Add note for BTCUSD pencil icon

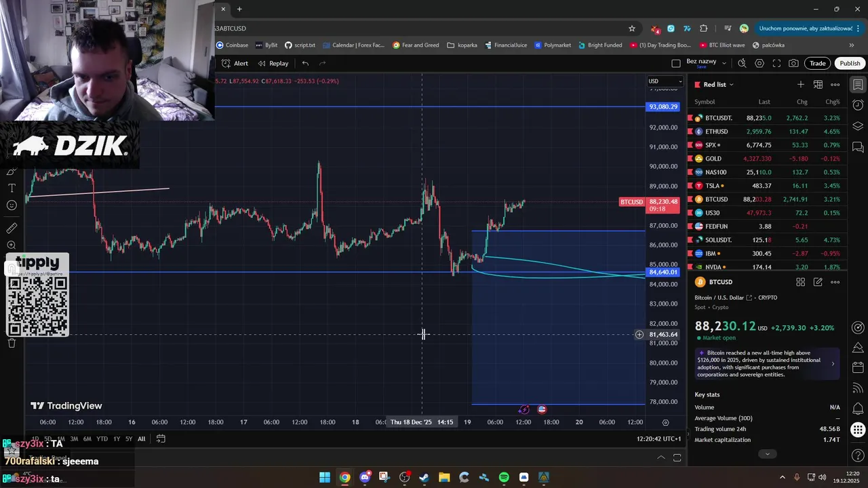pyautogui.click(x=818, y=282)
